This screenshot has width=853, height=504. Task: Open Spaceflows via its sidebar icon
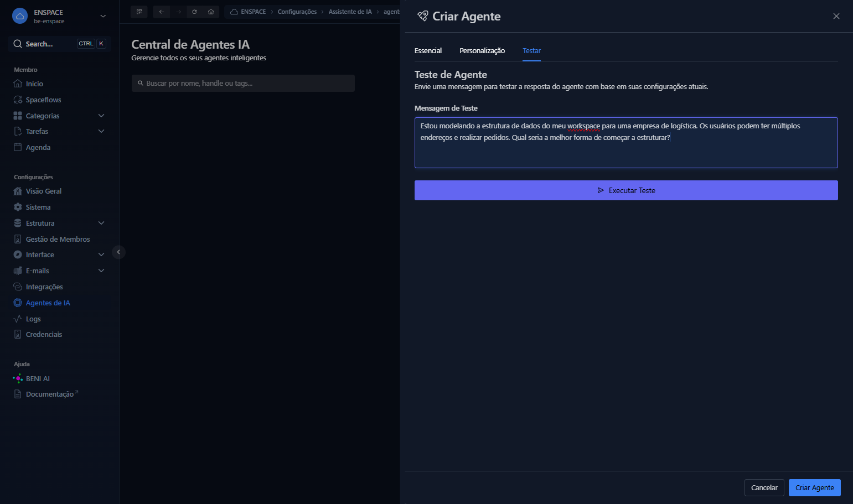tap(18, 100)
